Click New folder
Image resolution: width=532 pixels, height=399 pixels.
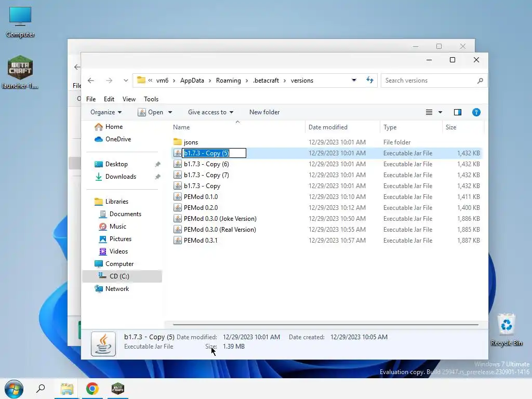pos(264,112)
